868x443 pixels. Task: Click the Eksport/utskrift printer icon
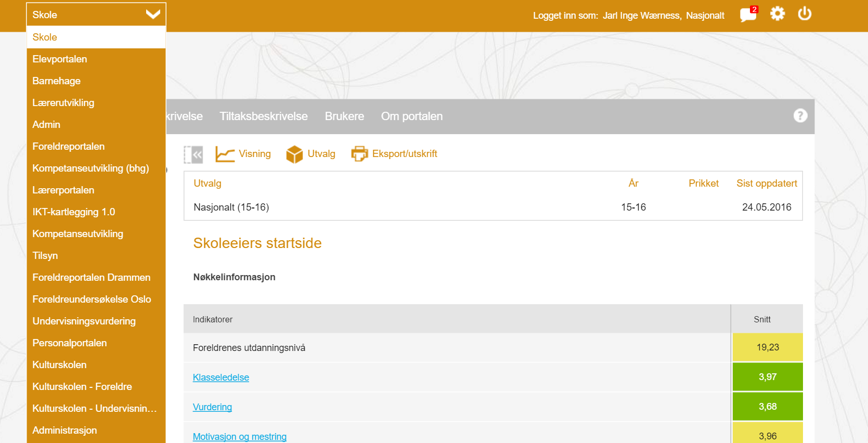[359, 154]
